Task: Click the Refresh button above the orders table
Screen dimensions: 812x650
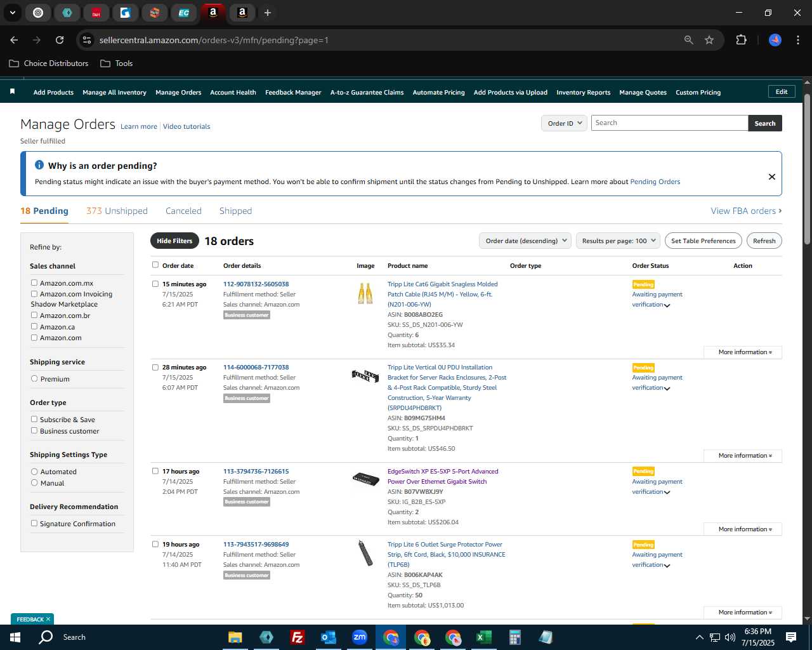Action: [764, 241]
